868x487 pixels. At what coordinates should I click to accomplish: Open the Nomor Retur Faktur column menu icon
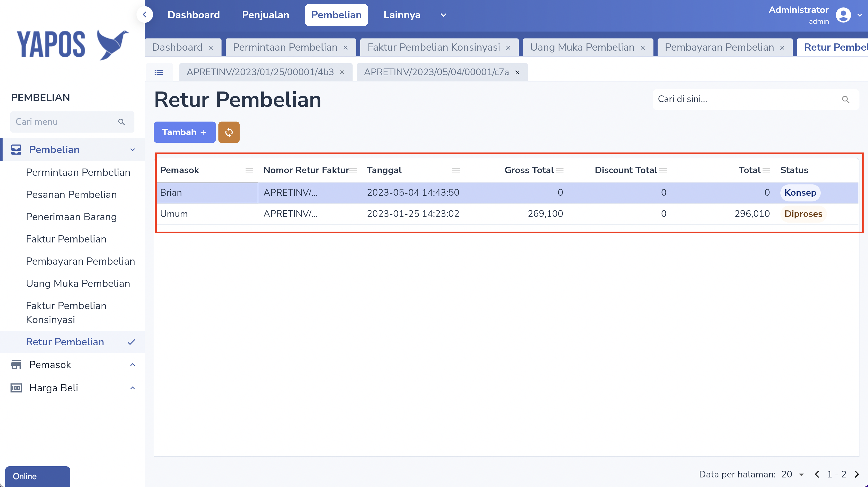pos(353,170)
